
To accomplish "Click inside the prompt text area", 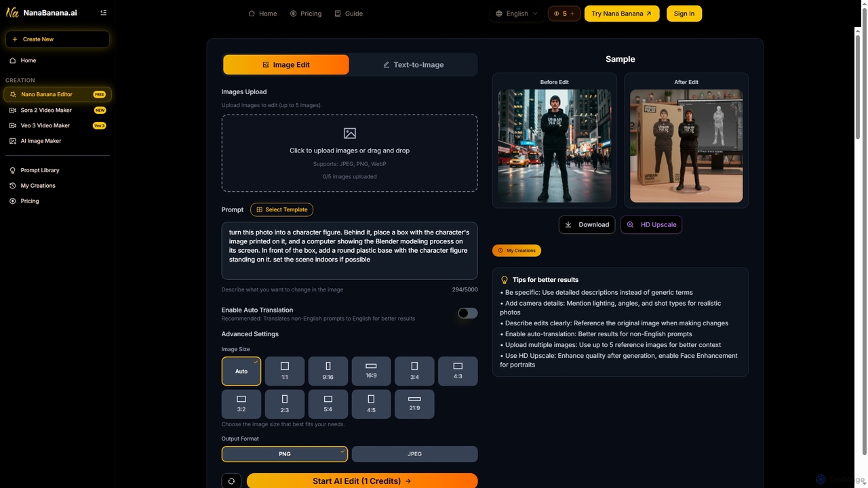I will click(350, 251).
